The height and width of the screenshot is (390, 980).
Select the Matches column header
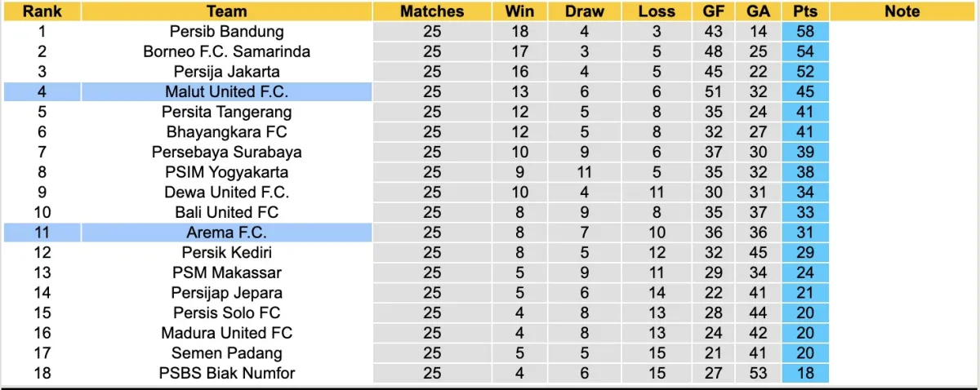point(431,11)
